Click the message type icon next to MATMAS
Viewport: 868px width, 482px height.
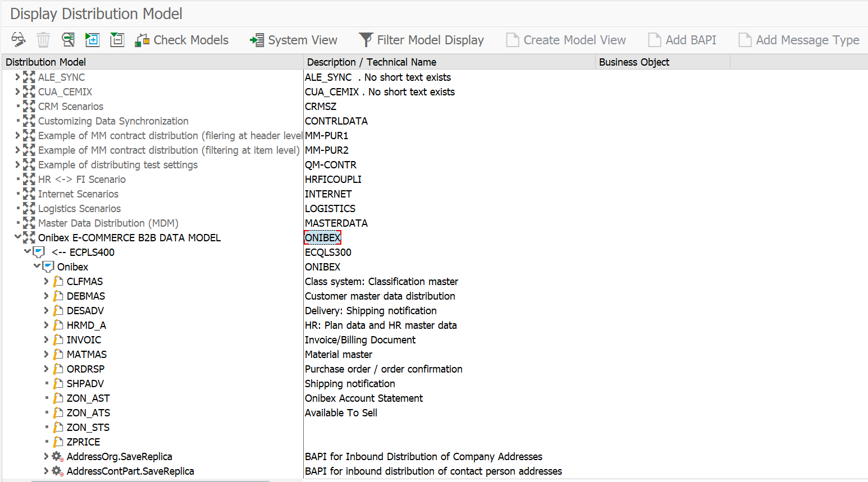[x=58, y=355]
